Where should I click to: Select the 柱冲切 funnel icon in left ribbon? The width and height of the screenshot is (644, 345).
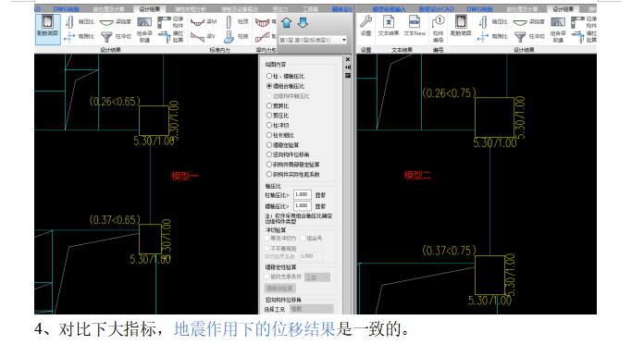(x=106, y=37)
